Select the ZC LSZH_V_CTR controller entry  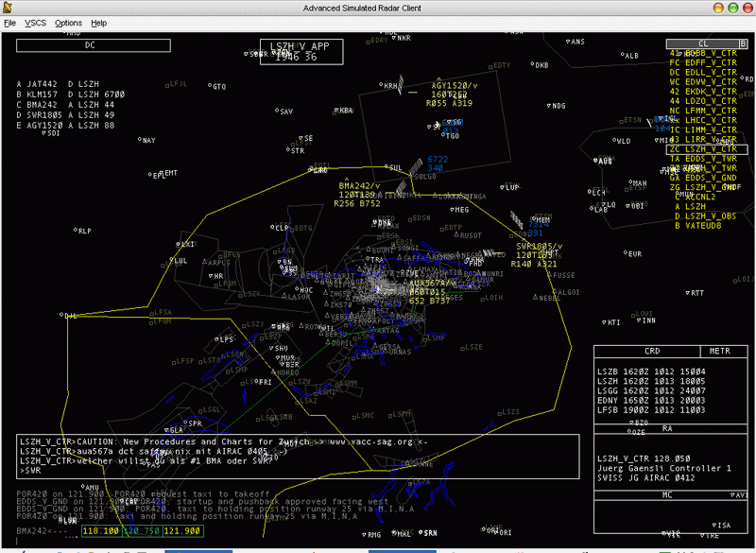[x=705, y=149]
